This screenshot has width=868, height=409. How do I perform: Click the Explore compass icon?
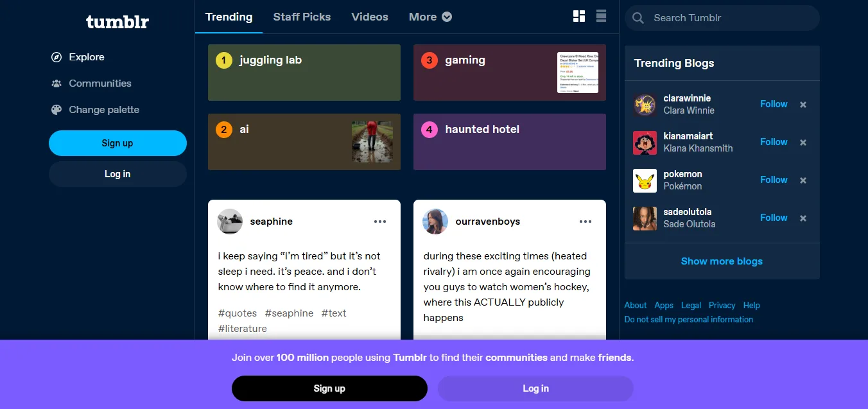(56, 57)
